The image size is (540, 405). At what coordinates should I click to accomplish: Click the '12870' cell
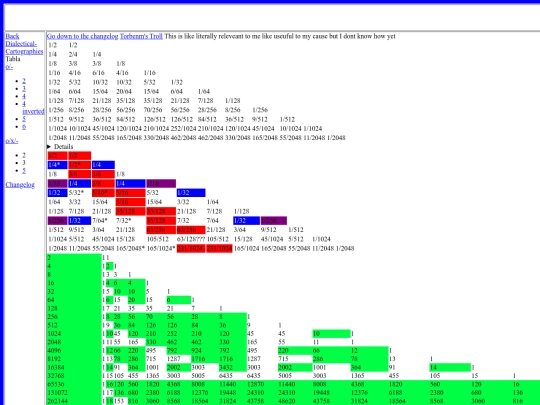point(256,384)
